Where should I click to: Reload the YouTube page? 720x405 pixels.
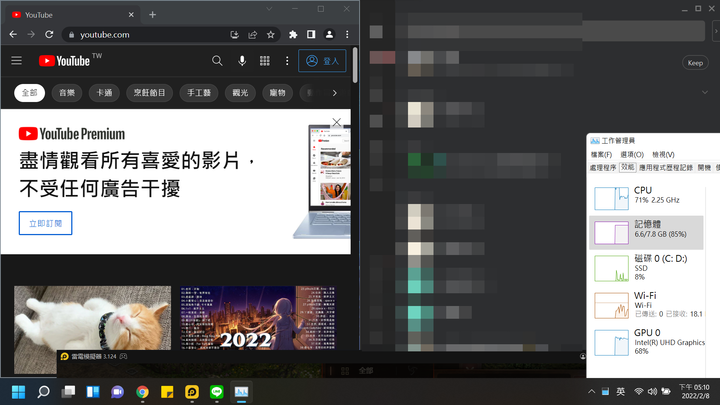pos(49,34)
